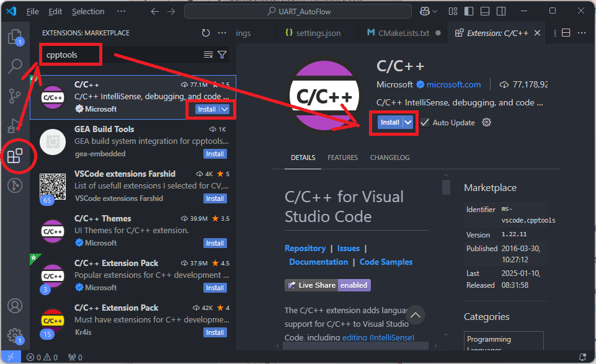Viewport: 596px width, 364px height.
Task: Open the Documentation link
Action: pos(319,262)
